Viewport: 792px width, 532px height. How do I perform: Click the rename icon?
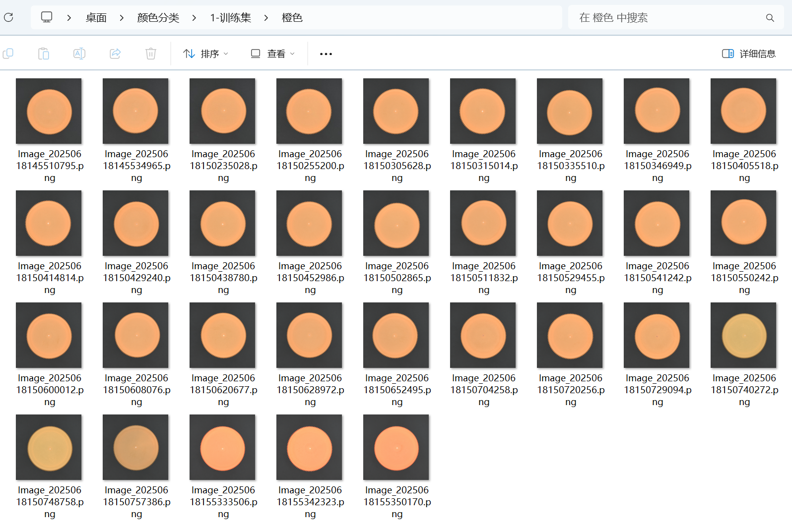[x=79, y=54]
